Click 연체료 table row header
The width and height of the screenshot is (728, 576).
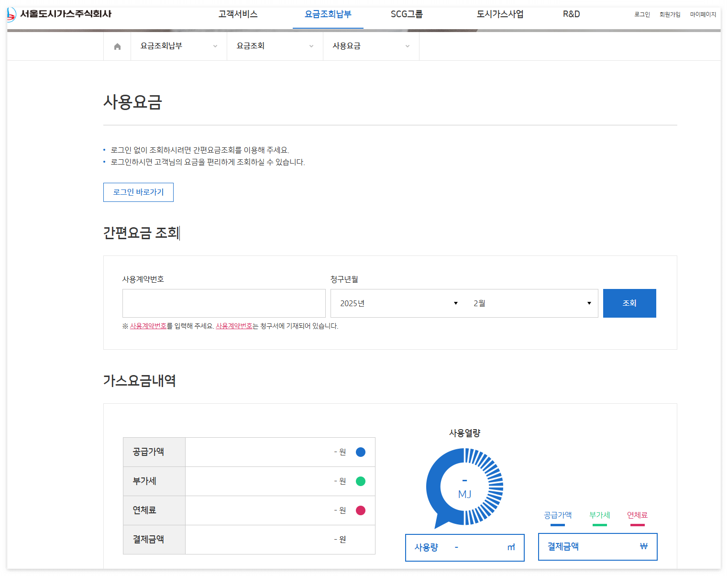tap(154, 510)
